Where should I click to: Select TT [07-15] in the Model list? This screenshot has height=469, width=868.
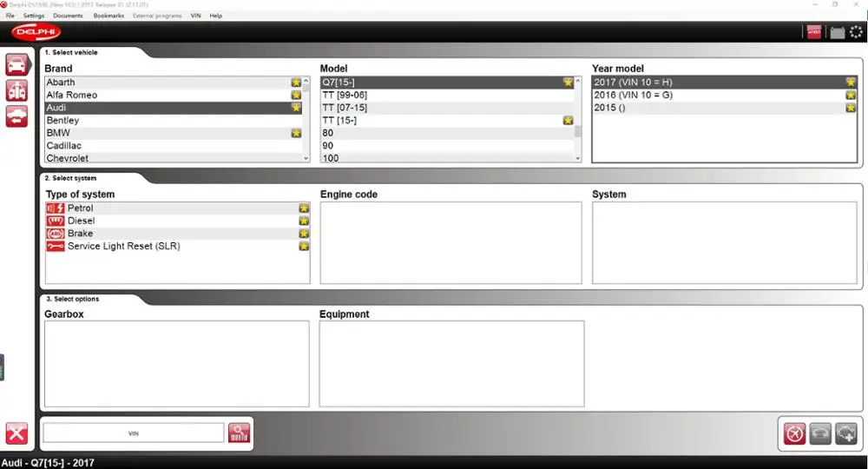coord(447,108)
